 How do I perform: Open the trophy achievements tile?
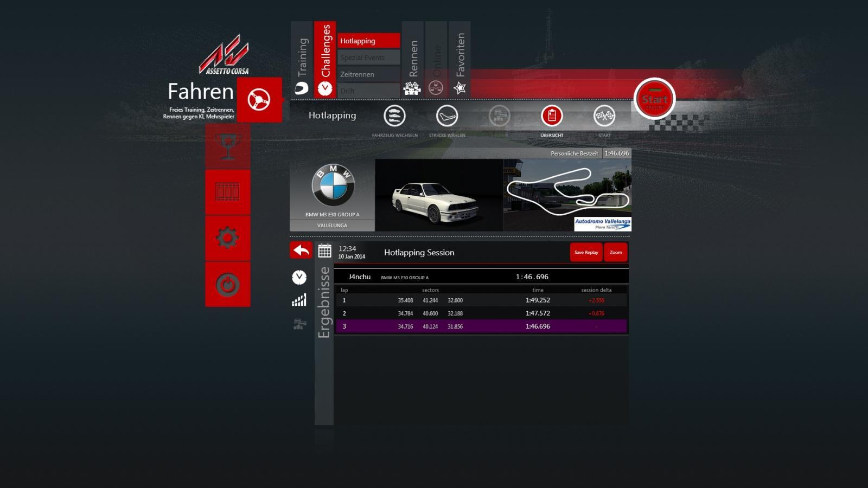coord(228,146)
